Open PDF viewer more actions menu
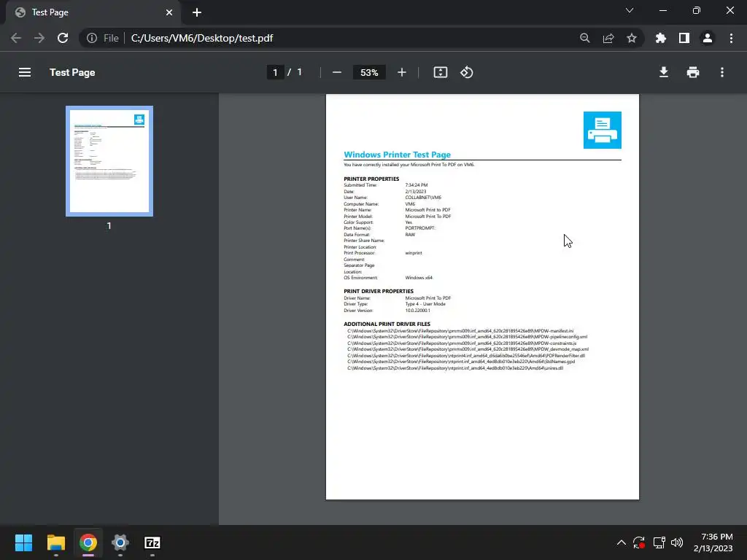The image size is (747, 560). (x=722, y=72)
